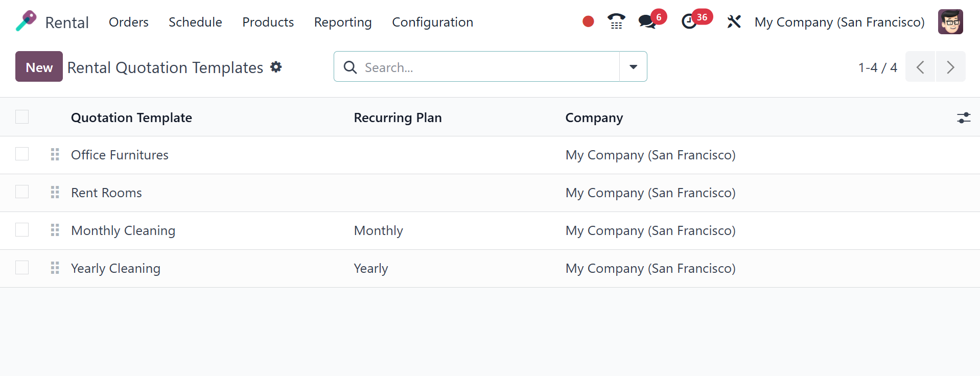Open the debug tools wrench icon
980x376 pixels.
(734, 21)
